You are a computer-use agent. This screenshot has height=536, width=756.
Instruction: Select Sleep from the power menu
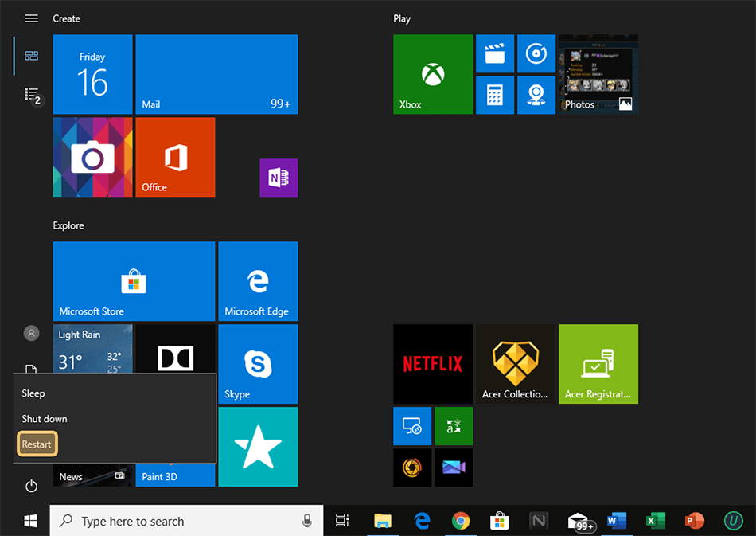point(115,393)
